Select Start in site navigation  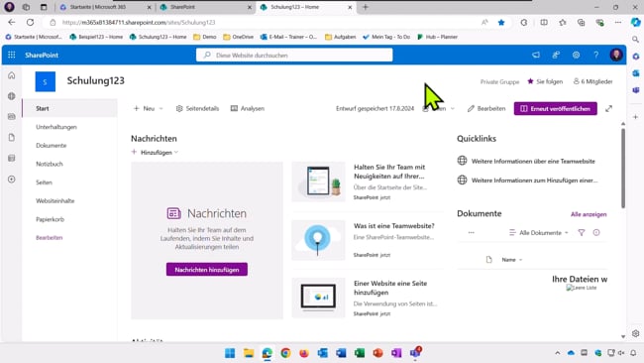(x=43, y=108)
